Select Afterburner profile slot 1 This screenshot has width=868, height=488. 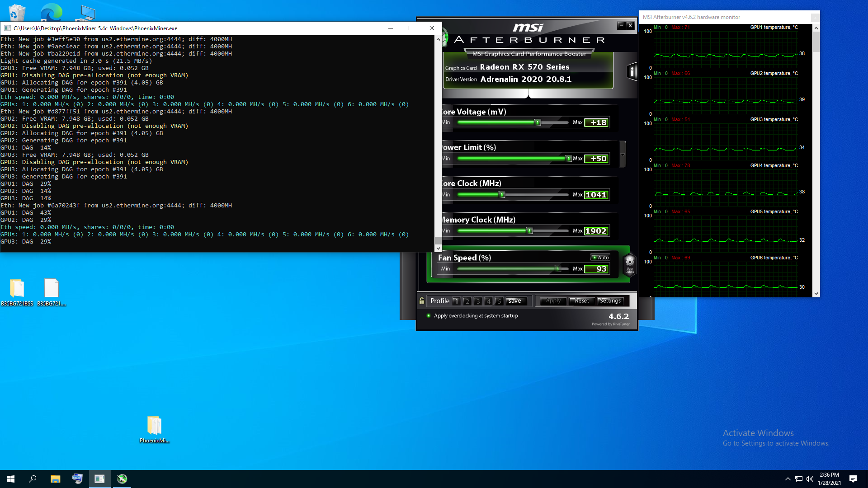coord(457,301)
